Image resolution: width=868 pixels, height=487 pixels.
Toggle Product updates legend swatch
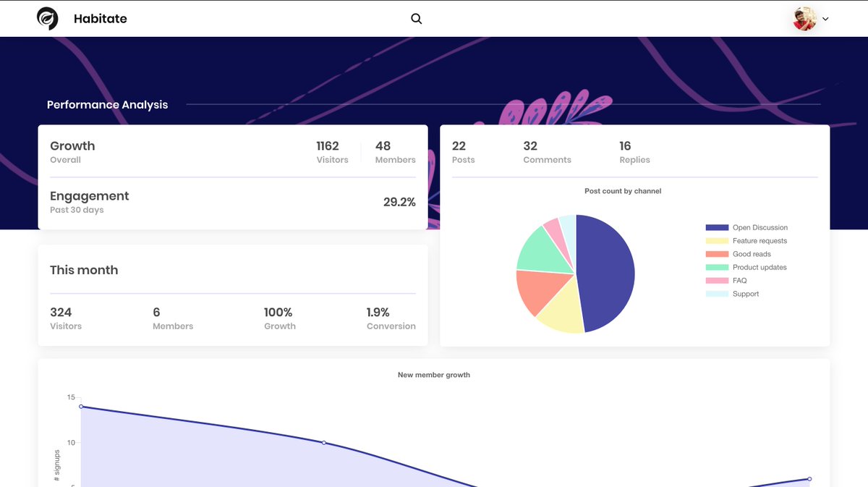(x=717, y=267)
